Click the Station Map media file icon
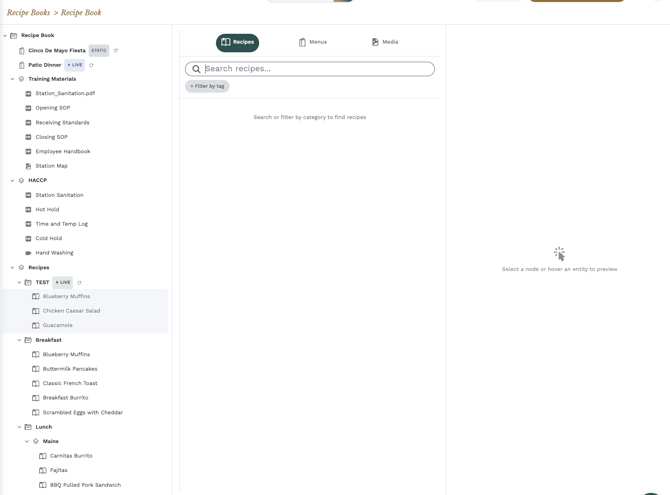Viewport: 670px width, 495px height. click(x=28, y=166)
